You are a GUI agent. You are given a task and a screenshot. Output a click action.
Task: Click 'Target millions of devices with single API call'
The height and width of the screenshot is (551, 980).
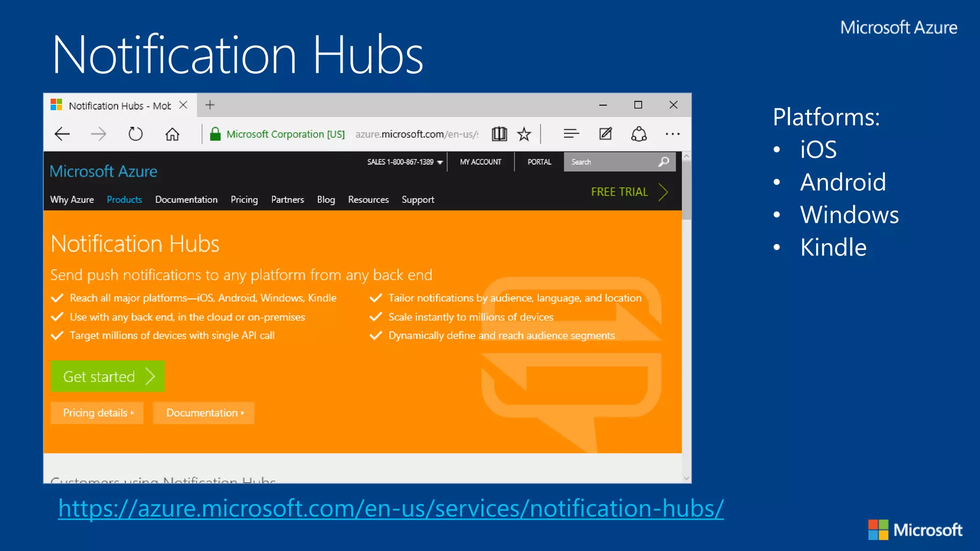tap(172, 336)
